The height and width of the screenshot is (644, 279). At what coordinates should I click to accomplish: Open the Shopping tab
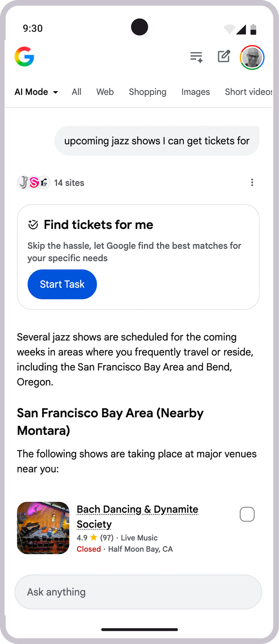pos(147,92)
